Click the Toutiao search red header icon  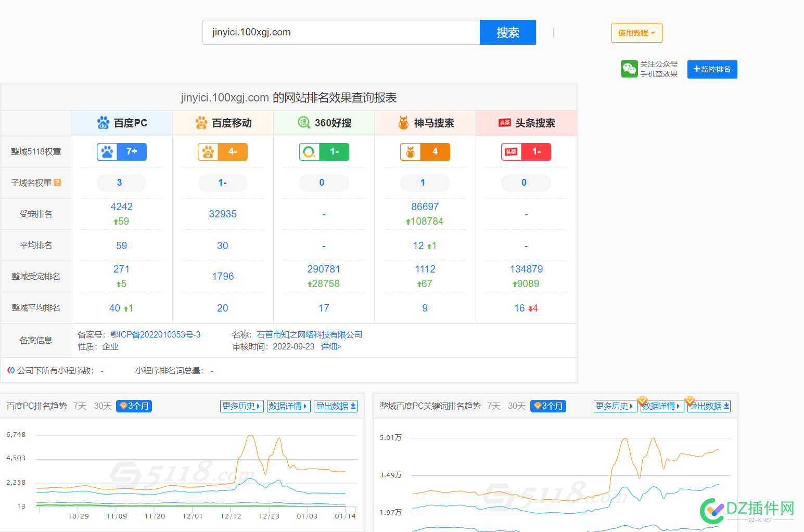pos(505,123)
